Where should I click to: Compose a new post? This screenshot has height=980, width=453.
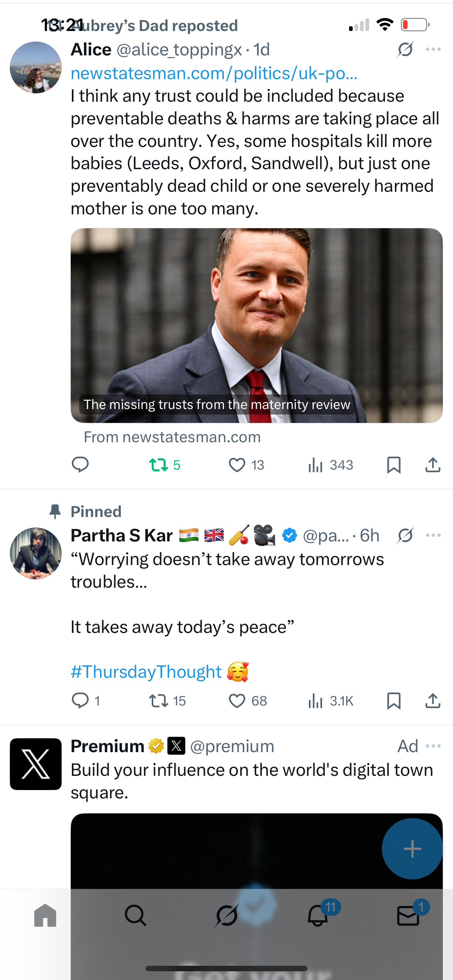pyautogui.click(x=412, y=848)
